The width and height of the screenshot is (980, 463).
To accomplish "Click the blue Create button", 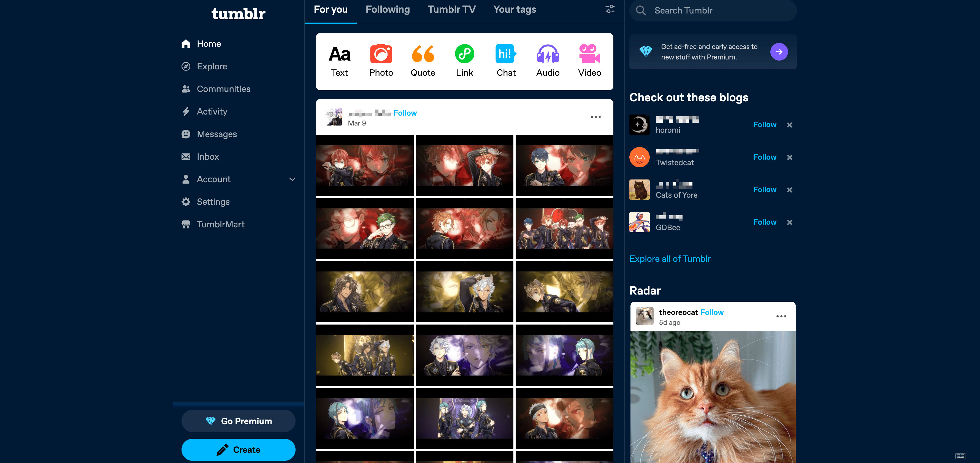I will pyautogui.click(x=238, y=450).
